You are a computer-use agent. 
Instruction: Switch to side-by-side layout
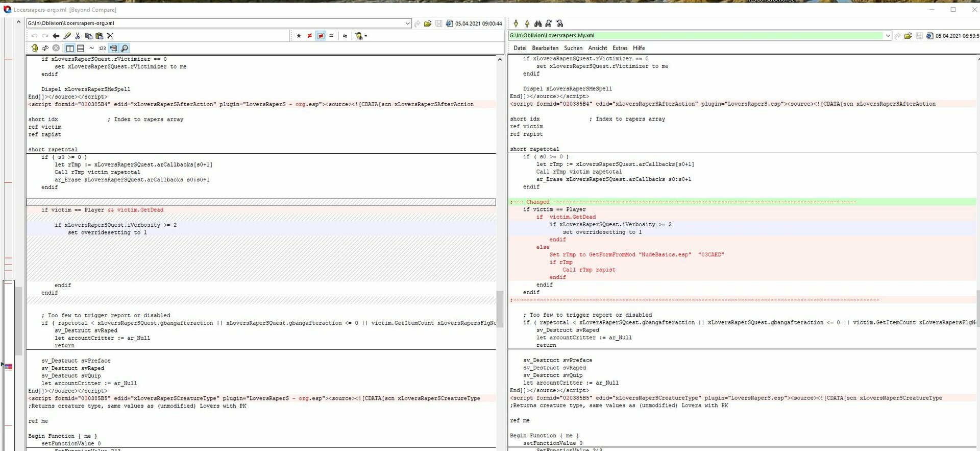click(70, 48)
